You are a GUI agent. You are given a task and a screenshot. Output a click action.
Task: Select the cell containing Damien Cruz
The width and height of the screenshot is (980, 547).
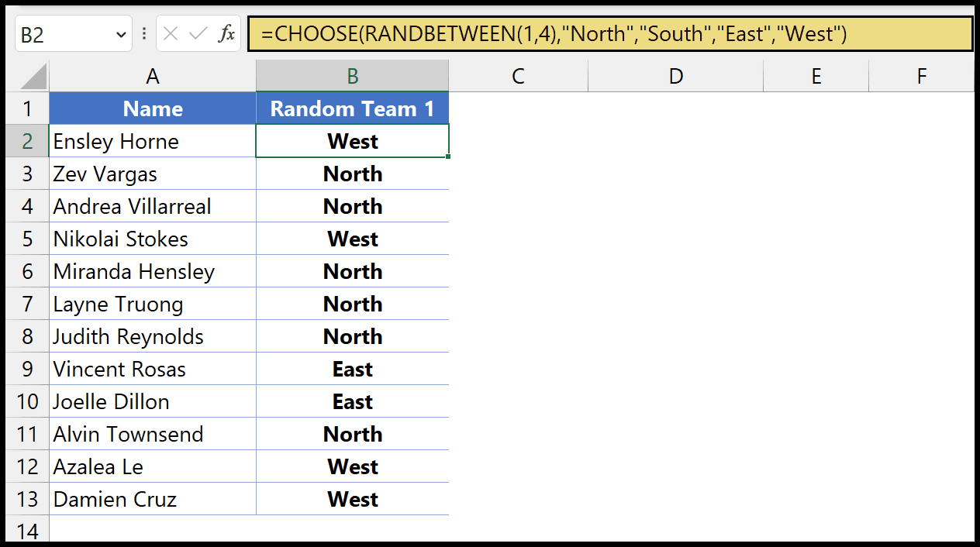point(153,499)
